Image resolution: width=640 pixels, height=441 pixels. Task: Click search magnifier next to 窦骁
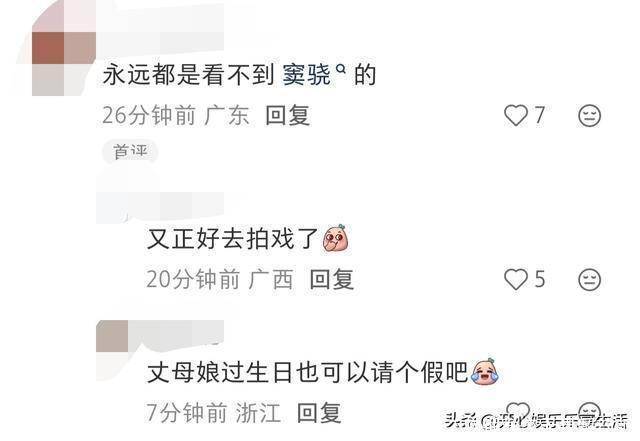[x=340, y=70]
